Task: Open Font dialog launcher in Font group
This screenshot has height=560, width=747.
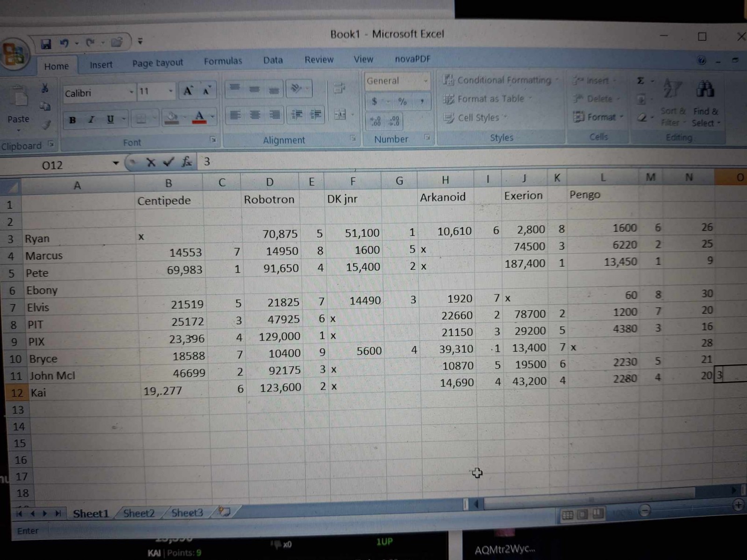Action: click(x=213, y=139)
